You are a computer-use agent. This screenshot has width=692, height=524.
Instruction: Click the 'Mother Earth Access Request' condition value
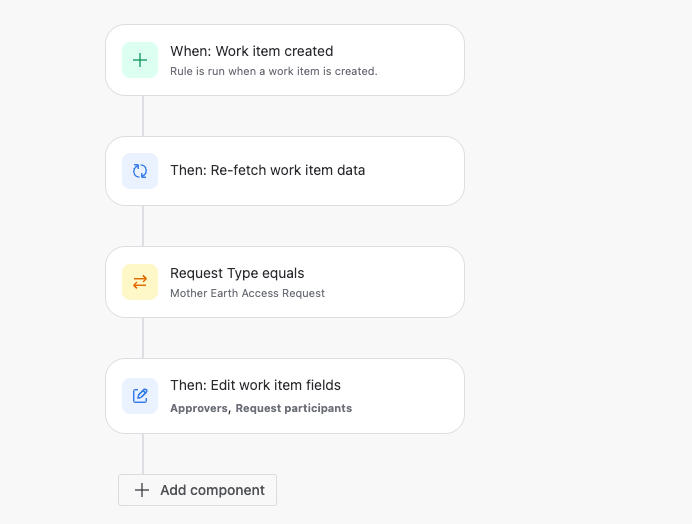pos(247,293)
